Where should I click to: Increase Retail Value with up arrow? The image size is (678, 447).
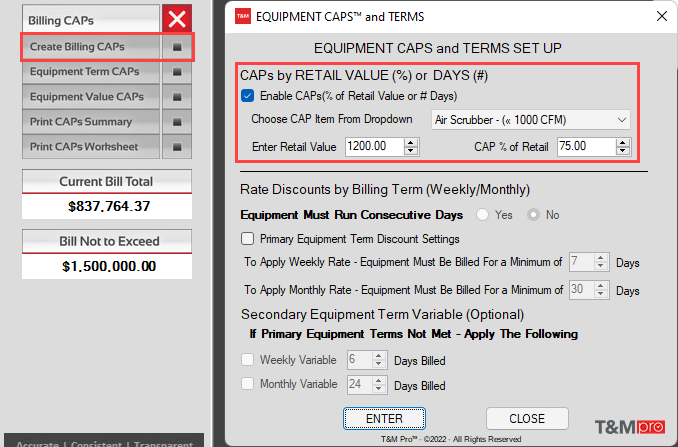411,143
